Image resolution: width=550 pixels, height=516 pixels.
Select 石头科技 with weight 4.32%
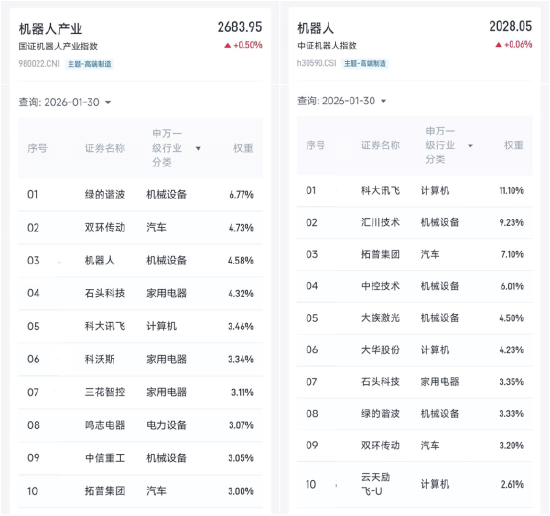(x=105, y=293)
